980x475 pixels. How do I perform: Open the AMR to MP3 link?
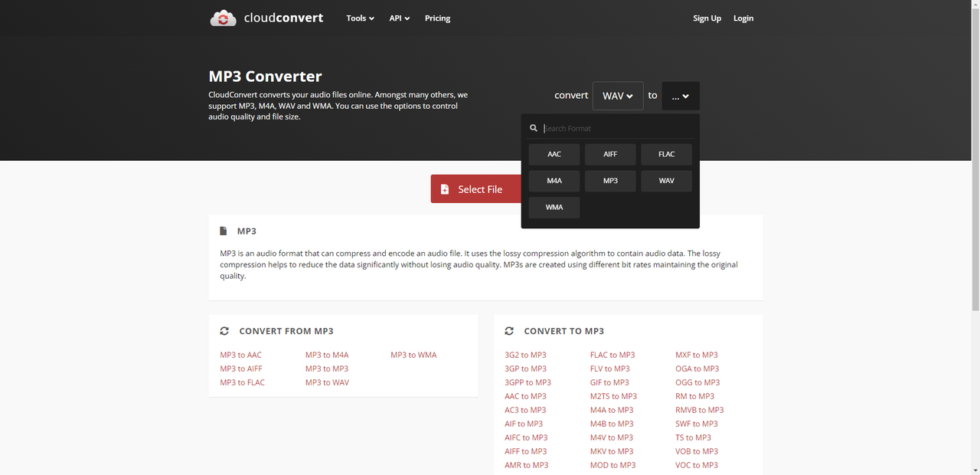click(x=526, y=465)
